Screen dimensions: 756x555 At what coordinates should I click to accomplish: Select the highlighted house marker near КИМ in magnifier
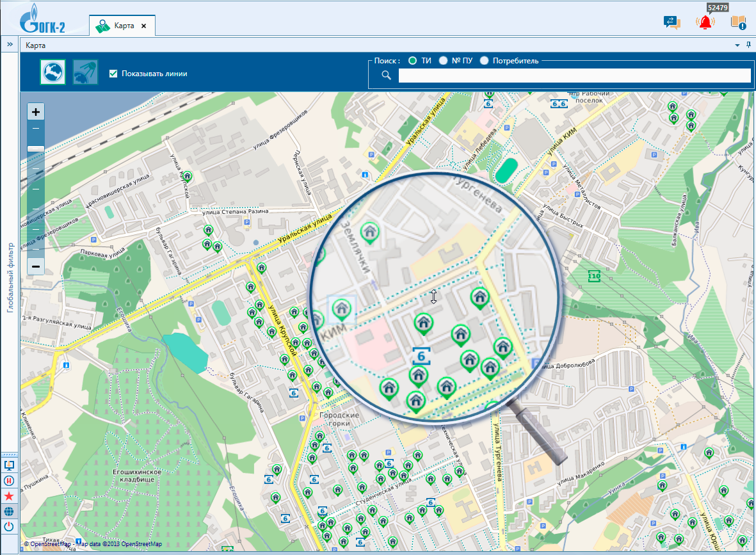point(342,310)
